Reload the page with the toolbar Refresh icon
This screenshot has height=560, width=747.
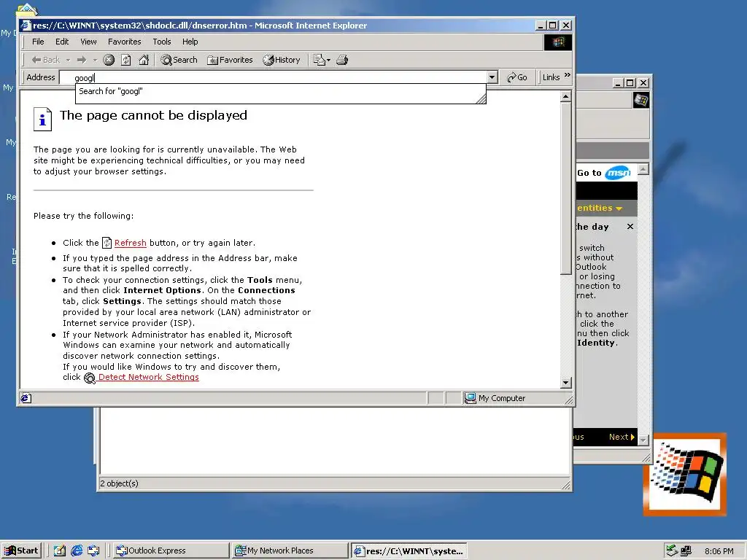(125, 60)
